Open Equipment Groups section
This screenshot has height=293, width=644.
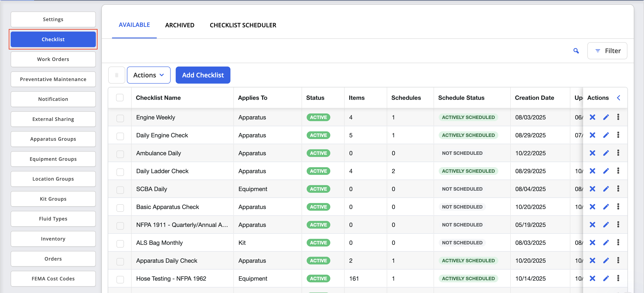(x=53, y=159)
